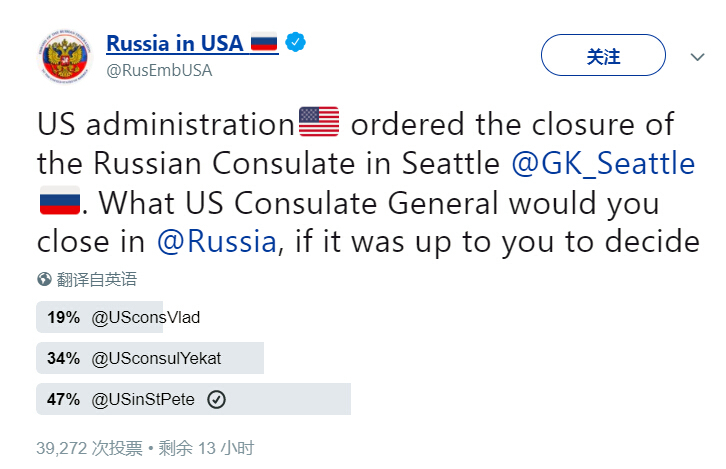Screen dimensions: 726x469
Task: Select the @USconsVlad poll option
Action: click(146, 318)
